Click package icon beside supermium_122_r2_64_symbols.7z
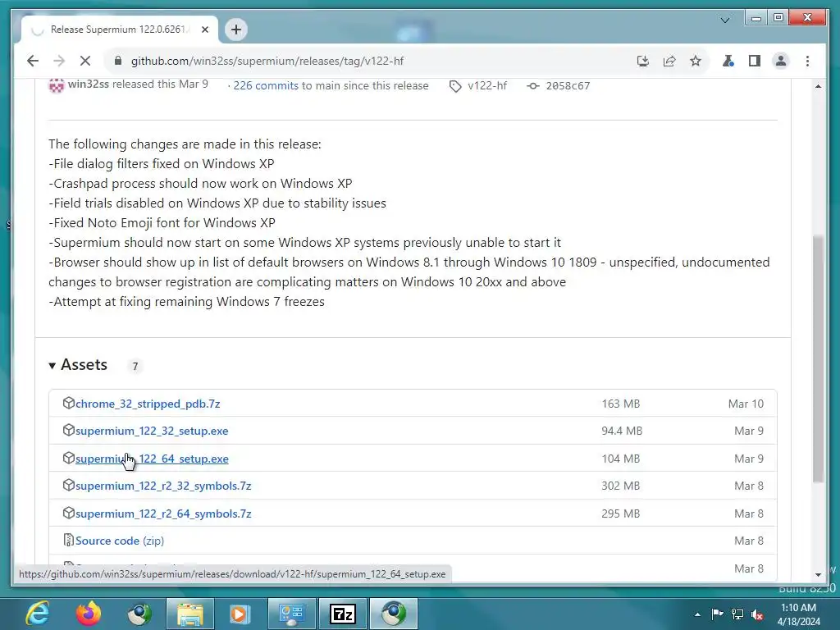This screenshot has height=630, width=840. click(x=68, y=513)
